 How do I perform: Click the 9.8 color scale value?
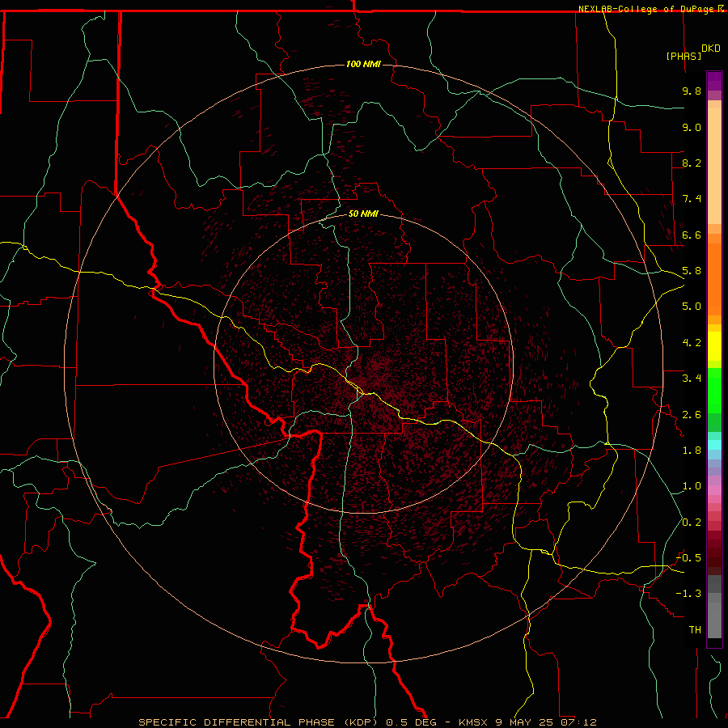692,91
